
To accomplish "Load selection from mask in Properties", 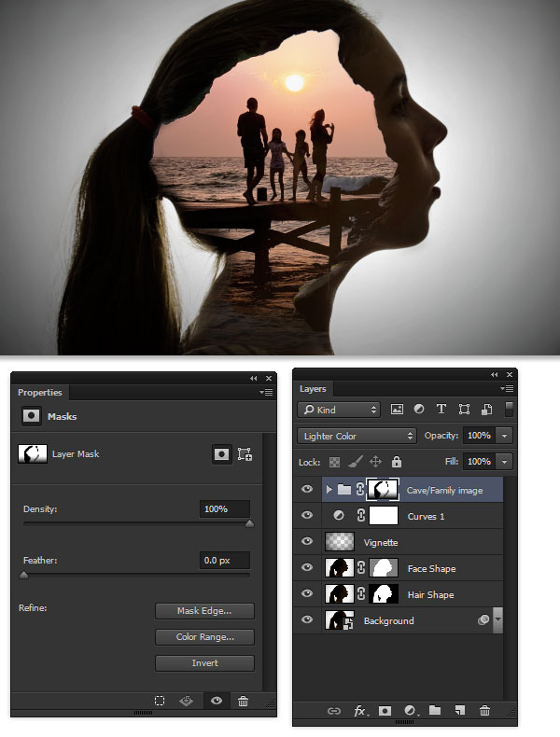I will pyautogui.click(x=160, y=701).
